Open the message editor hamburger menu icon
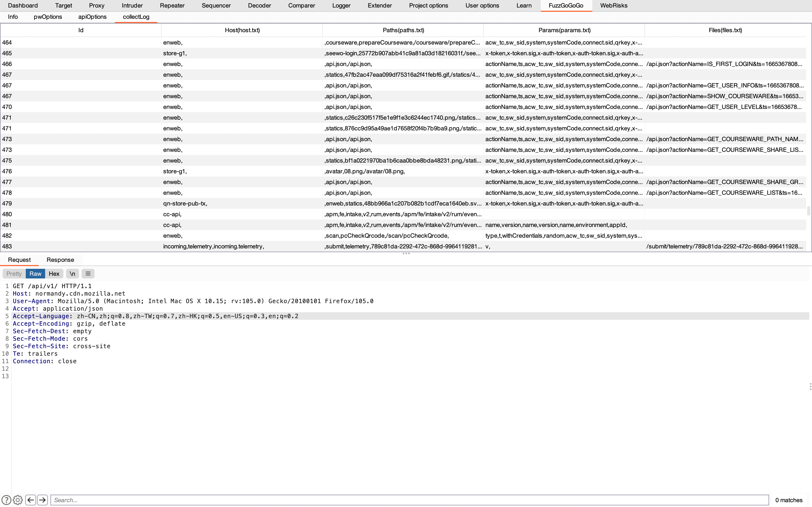The width and height of the screenshot is (812, 507). coord(88,274)
